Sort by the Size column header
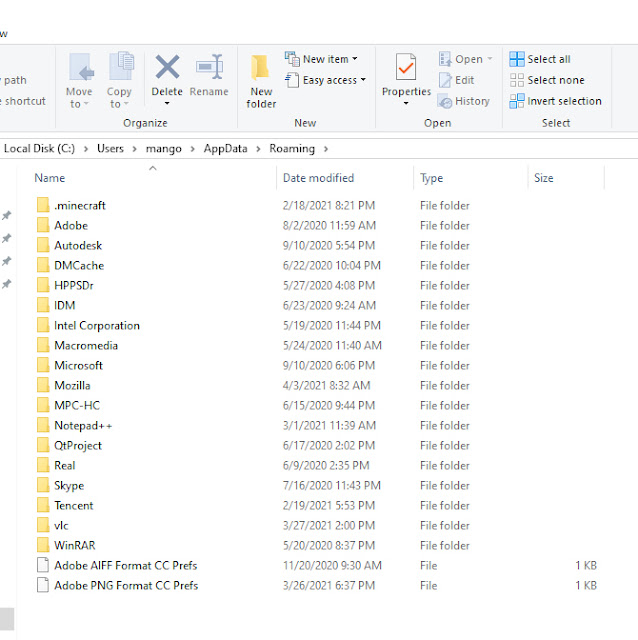 coord(544,178)
